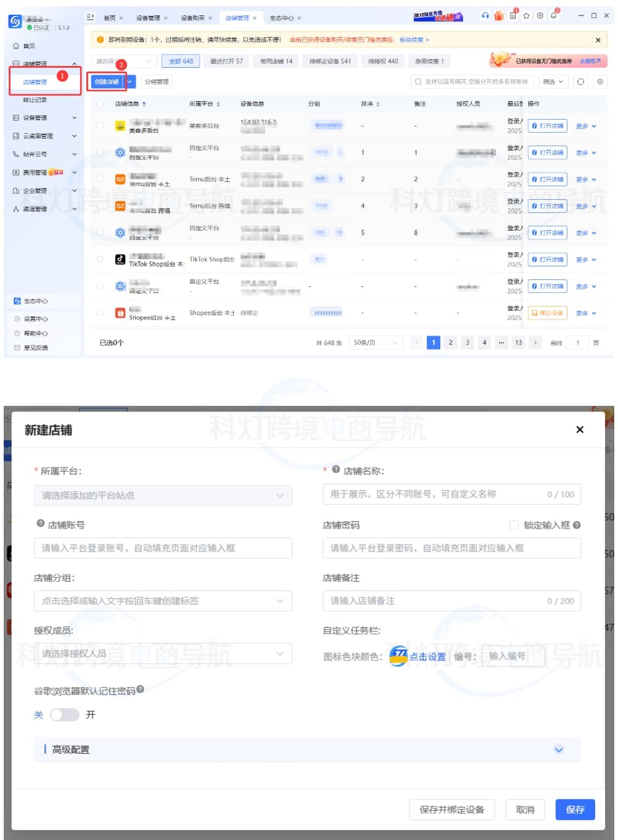Select 费用管理 in the left sidebar
618x840 pixels.
(35, 173)
